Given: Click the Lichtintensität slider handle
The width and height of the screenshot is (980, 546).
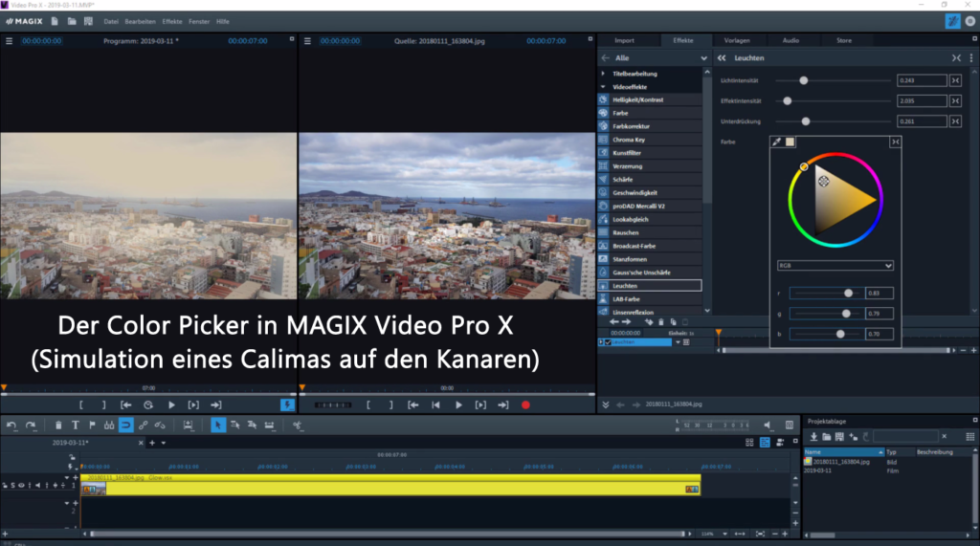Looking at the screenshot, I should click(x=804, y=80).
